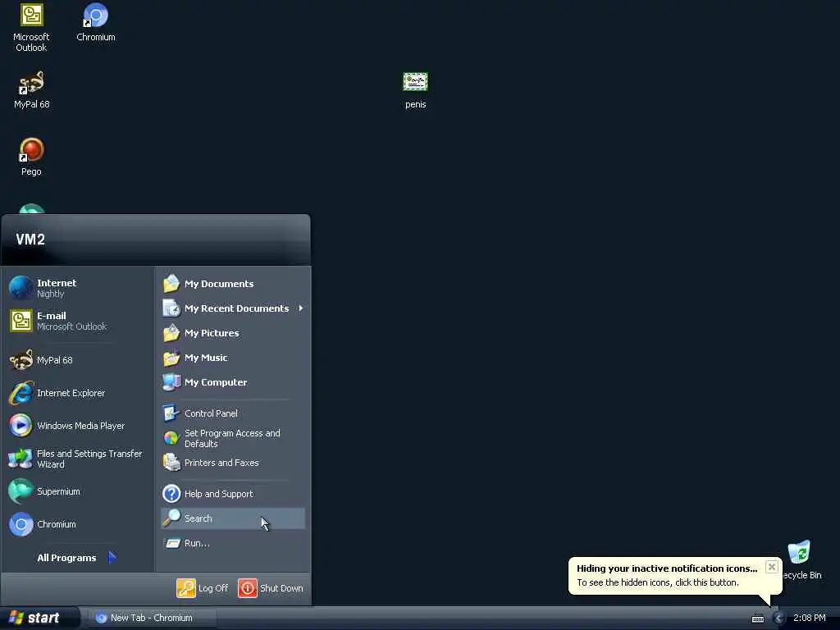The width and height of the screenshot is (840, 630).
Task: Launch MyPal 68 from Start menu
Action: coord(78,360)
